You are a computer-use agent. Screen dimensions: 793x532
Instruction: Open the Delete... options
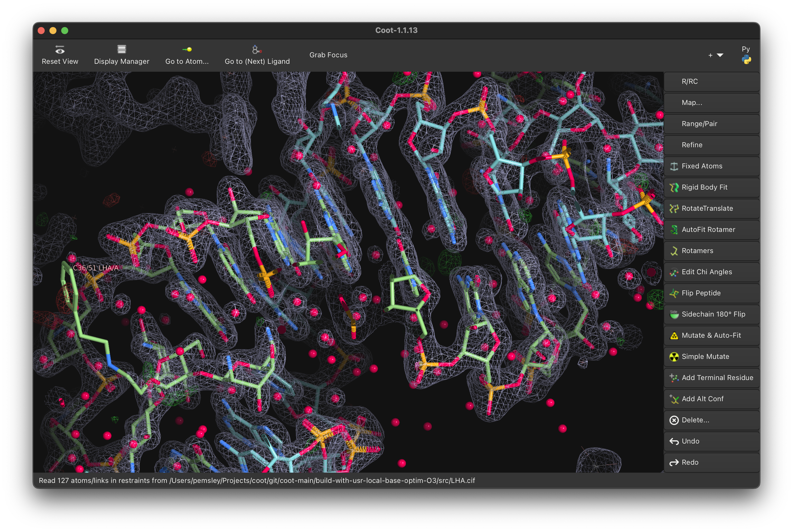(695, 420)
